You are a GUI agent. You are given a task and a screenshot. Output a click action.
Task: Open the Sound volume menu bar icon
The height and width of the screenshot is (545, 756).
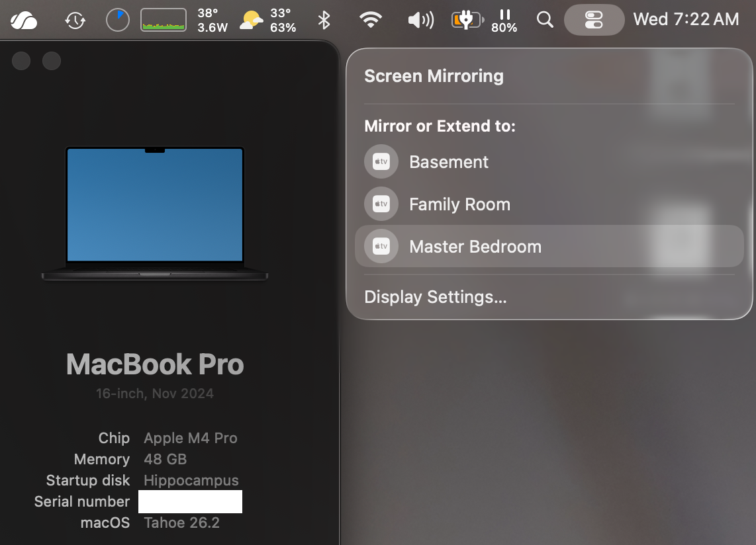421,21
